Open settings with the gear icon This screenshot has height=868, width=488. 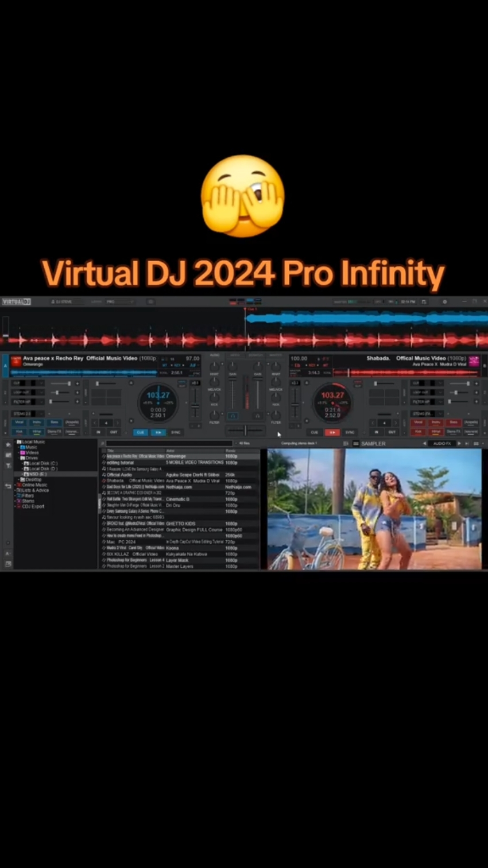point(445,301)
